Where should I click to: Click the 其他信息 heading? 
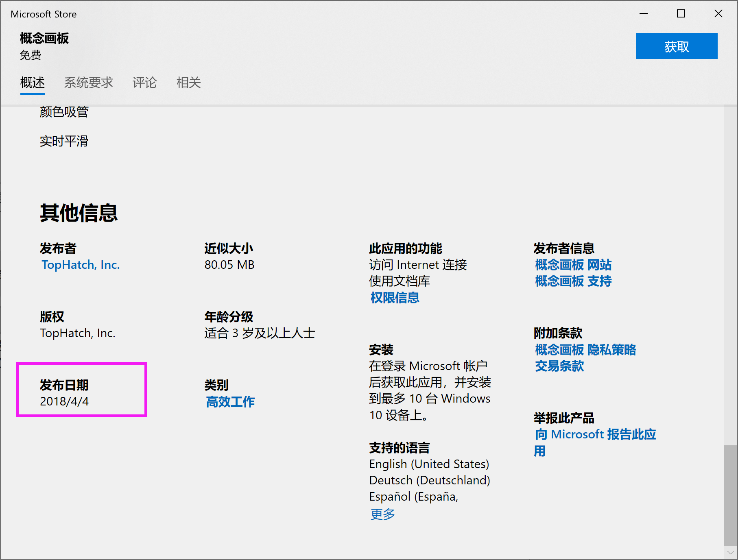[79, 213]
